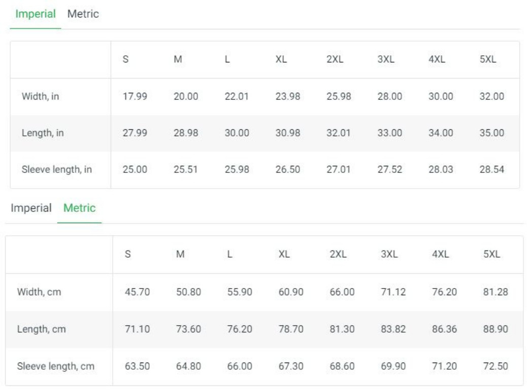Click the 'Sleeve length, in' row label

(57, 169)
